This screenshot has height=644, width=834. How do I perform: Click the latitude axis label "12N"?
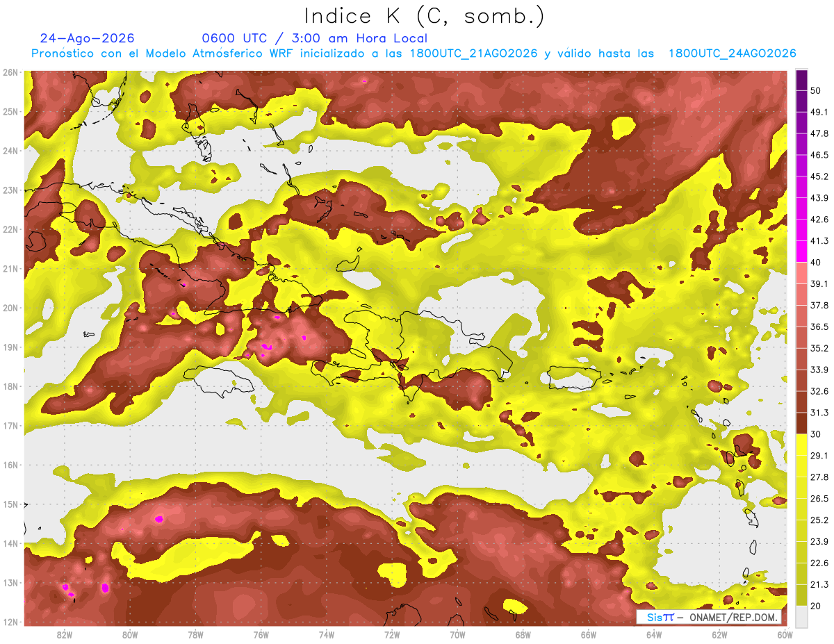pyautogui.click(x=10, y=622)
